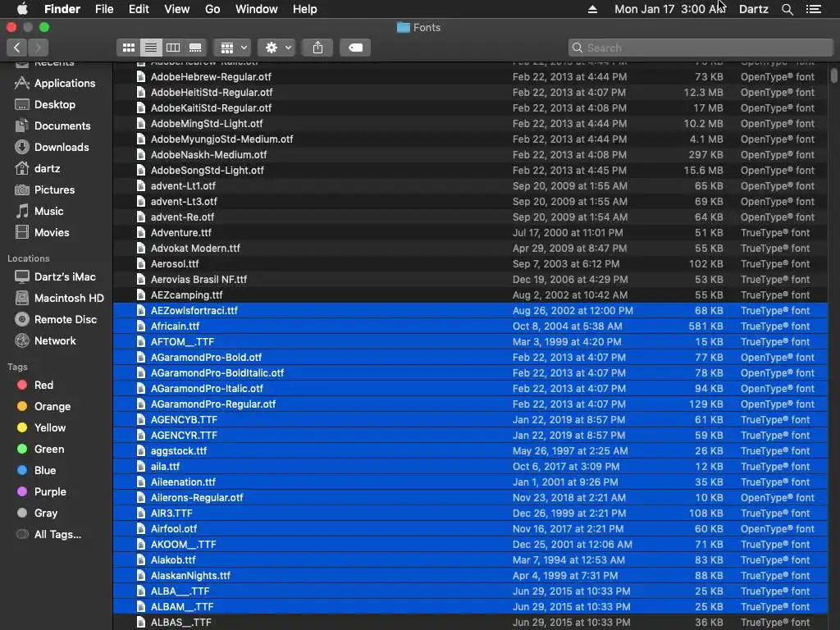
Task: Go back with the left arrow button
Action: 16,48
